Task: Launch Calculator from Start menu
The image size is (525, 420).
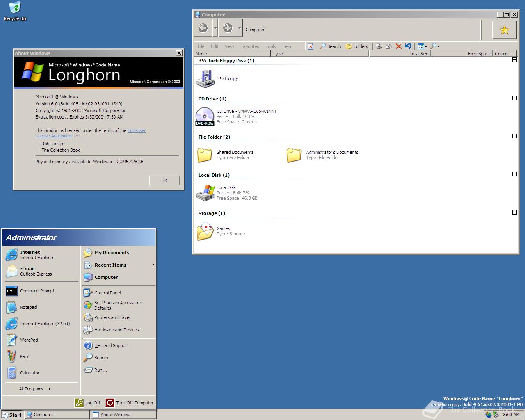Action: [x=41, y=373]
